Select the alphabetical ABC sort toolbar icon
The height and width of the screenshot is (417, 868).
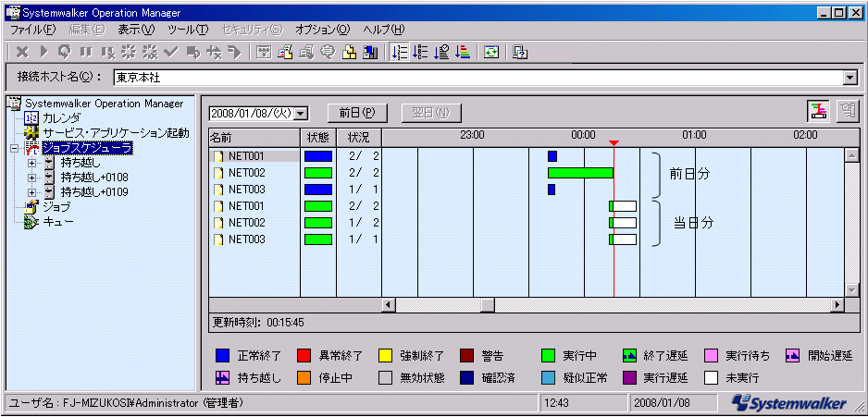point(420,52)
